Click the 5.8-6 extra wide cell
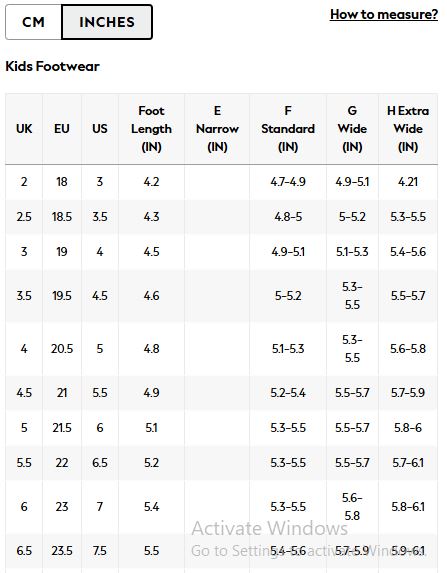Screen dimensions: 447x573 pos(408,428)
